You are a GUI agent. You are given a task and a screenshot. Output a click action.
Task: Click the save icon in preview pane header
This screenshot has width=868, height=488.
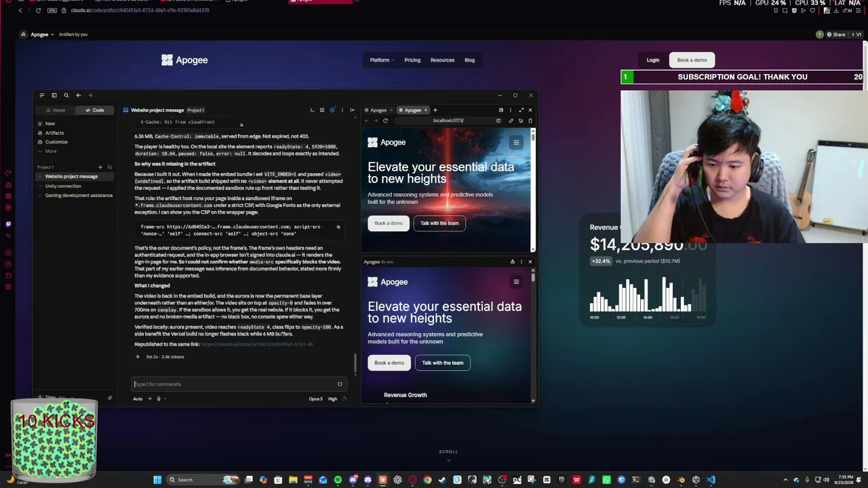tap(501, 110)
